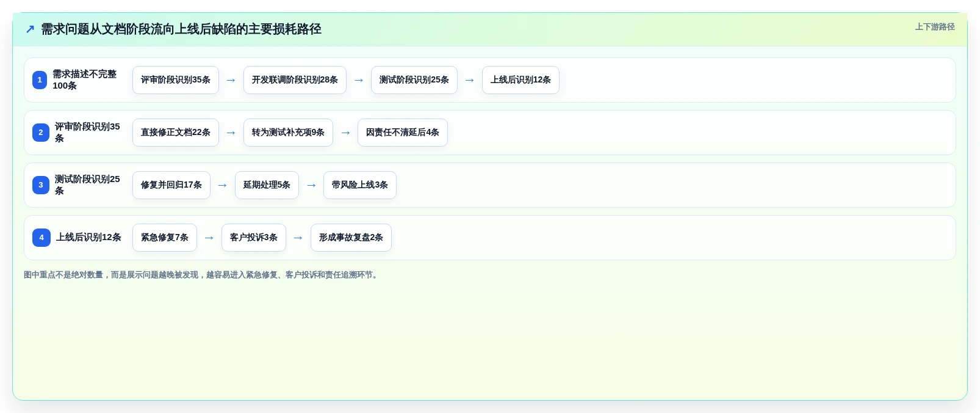The width and height of the screenshot is (980, 413).
Task: Select the 评审阶段识别35条 chip in row one
Action: pos(176,80)
